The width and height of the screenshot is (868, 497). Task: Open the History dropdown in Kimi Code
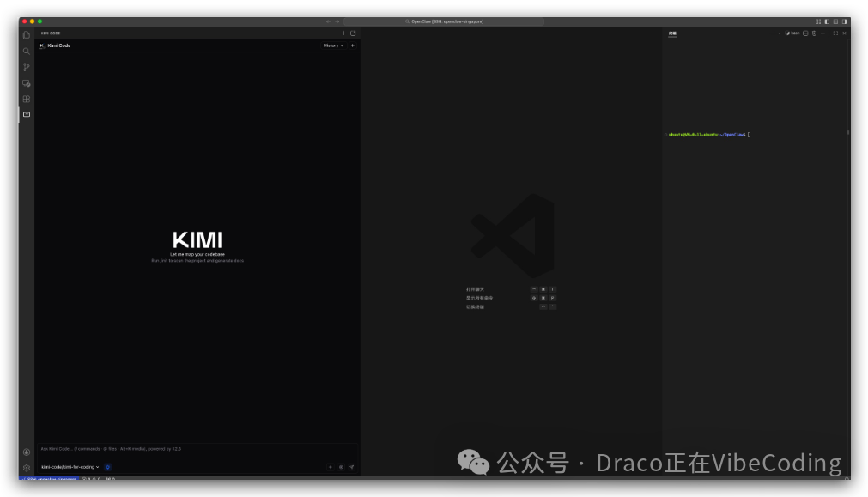point(333,45)
